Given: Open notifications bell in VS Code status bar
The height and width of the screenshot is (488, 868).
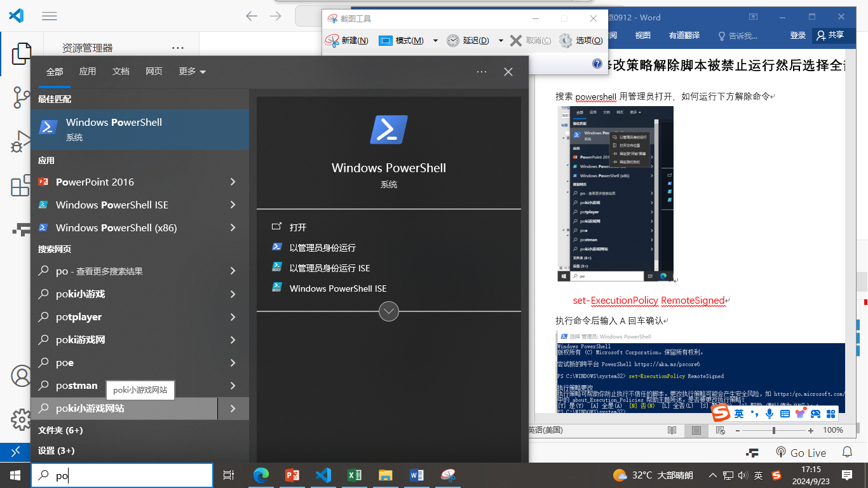Looking at the screenshot, I should point(847,452).
